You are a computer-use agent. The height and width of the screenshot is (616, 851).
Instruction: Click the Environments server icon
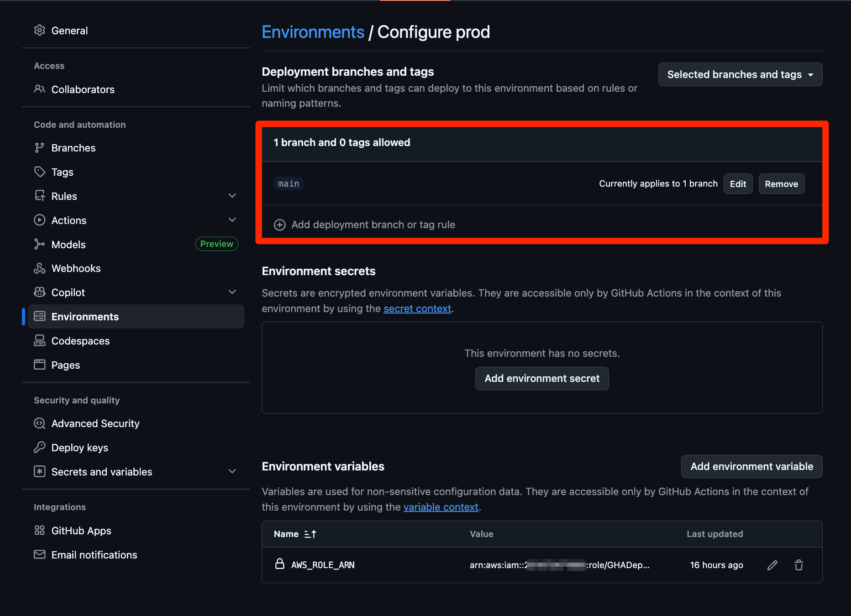point(40,316)
